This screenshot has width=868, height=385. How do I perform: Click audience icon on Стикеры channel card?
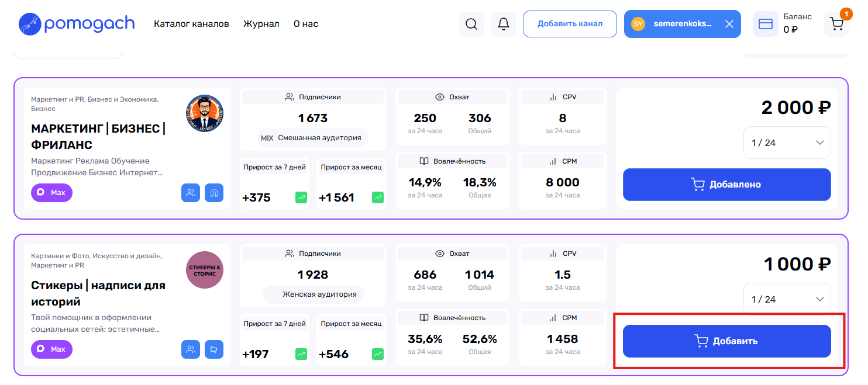pos(191,349)
